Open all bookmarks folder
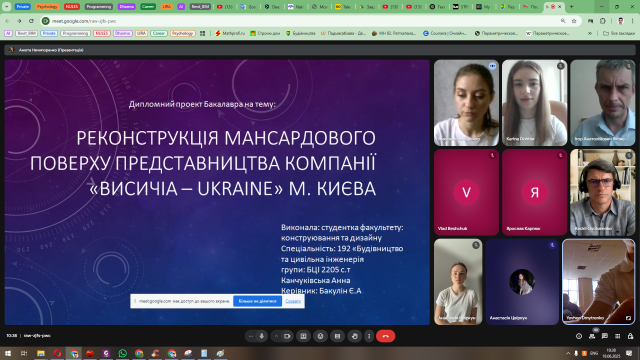Viewport: 640px width, 360px height. (619, 33)
